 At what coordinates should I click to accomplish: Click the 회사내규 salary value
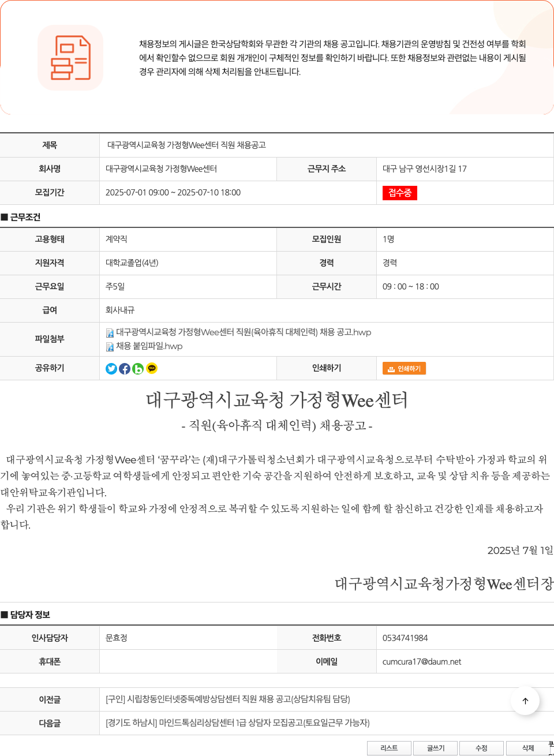[120, 310]
